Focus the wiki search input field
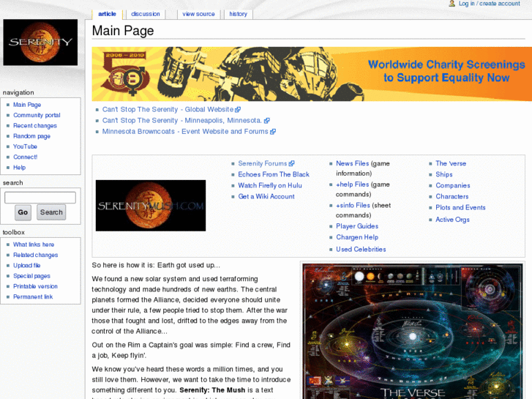Screen dimensions: 532x399 point(40,197)
